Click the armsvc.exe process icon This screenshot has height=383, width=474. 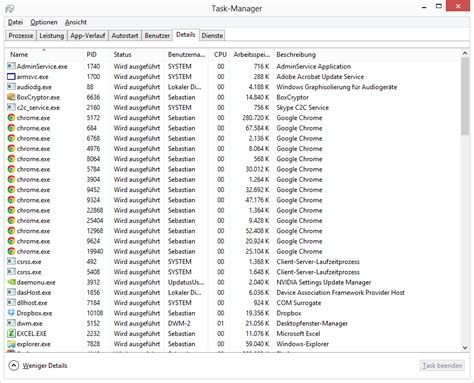pos(11,77)
